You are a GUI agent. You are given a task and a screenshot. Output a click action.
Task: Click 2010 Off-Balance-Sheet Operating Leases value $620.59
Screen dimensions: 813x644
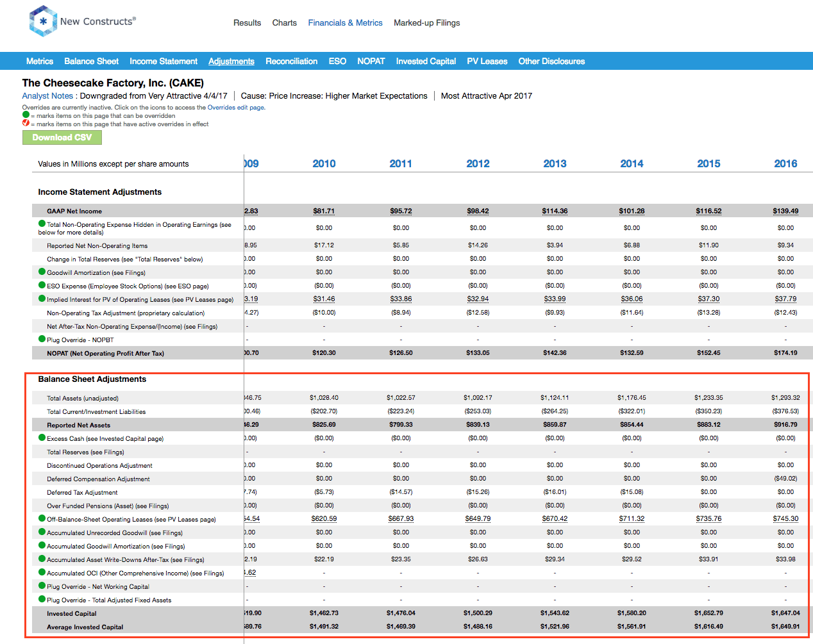tap(324, 518)
